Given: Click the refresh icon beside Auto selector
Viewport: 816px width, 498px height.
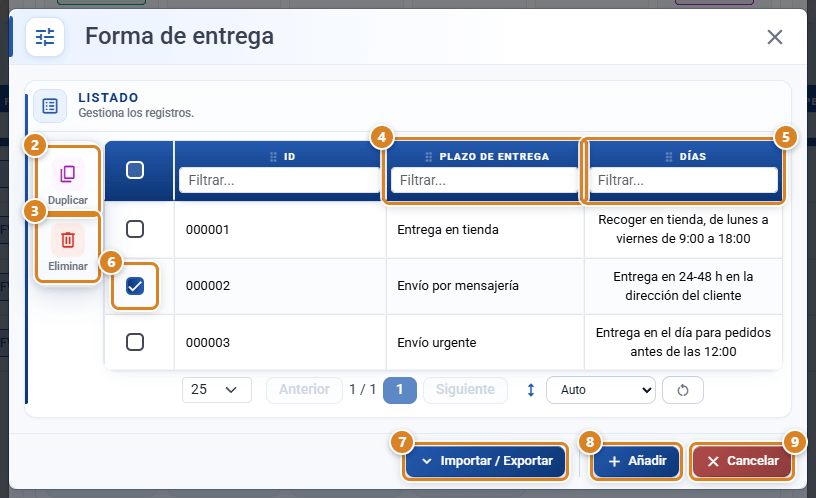Looking at the screenshot, I should pyautogui.click(x=683, y=390).
